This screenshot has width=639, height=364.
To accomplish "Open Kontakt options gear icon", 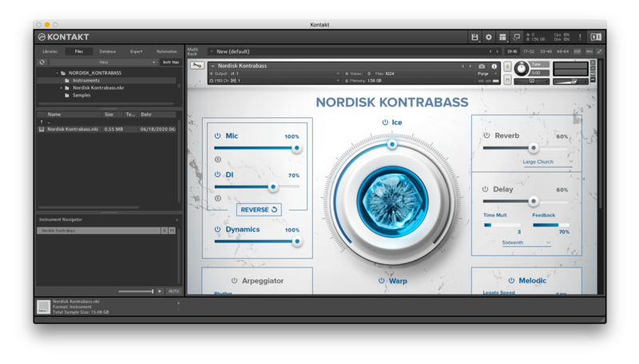I will [489, 37].
